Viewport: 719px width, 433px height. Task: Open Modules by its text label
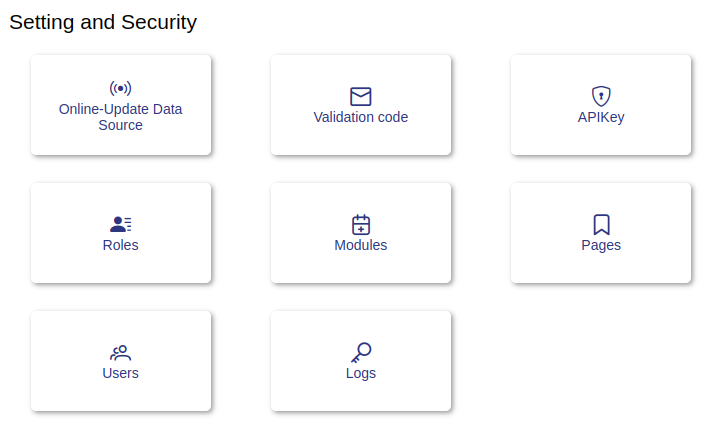click(361, 245)
